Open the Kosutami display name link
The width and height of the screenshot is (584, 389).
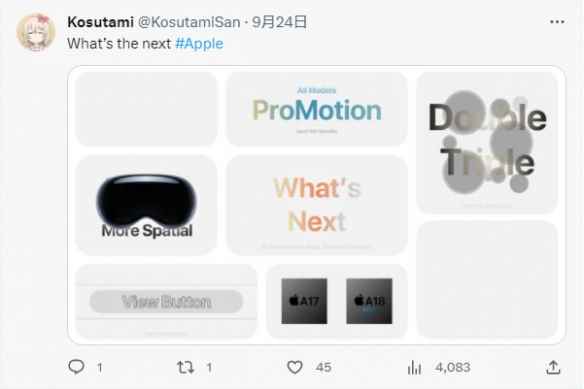coord(101,22)
